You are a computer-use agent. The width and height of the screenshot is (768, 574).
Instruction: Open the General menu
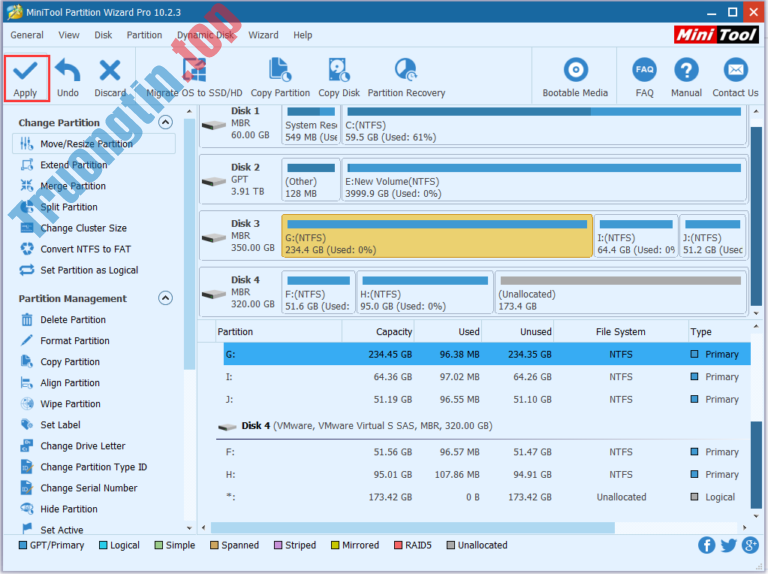(x=27, y=35)
